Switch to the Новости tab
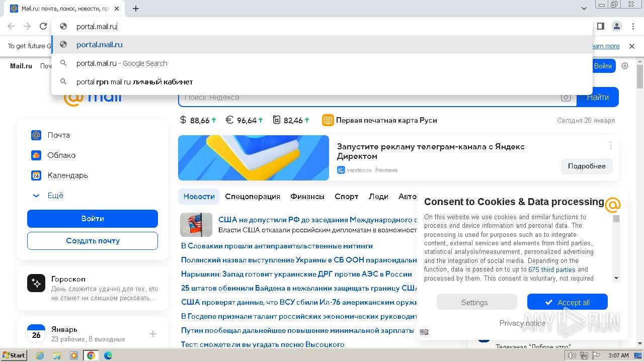Screen dimensions: 644x362 (x=199, y=197)
